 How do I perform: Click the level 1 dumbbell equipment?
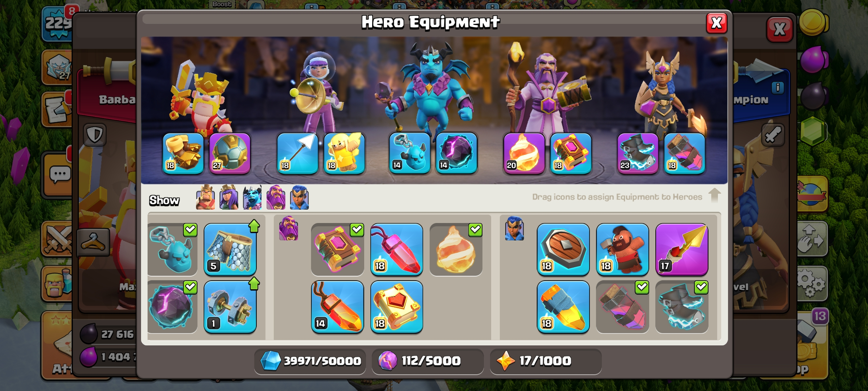click(x=230, y=307)
